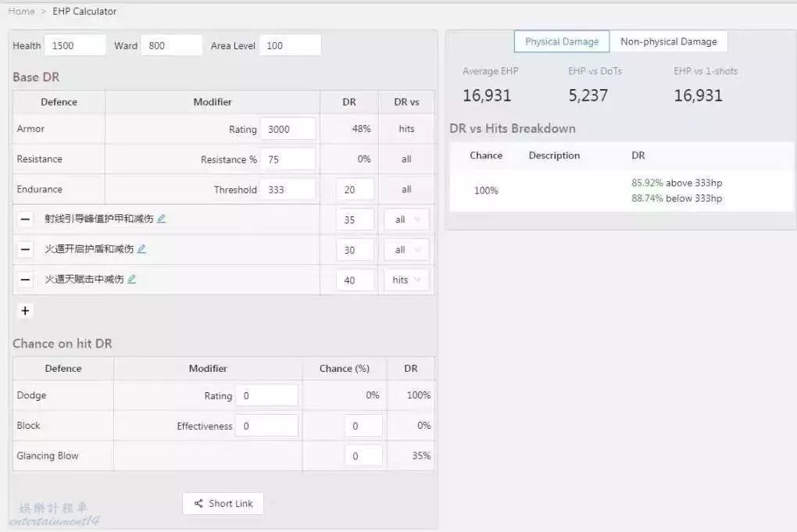Edit name of 火遁天赋击中减伤 modifier
Viewport: 797px width, 532px height.
tap(132, 279)
